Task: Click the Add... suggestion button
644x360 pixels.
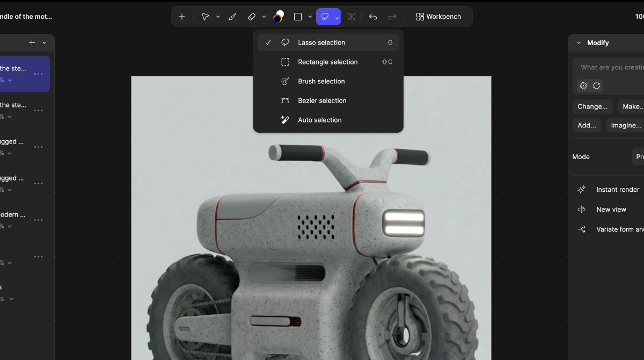Action: pos(587,125)
